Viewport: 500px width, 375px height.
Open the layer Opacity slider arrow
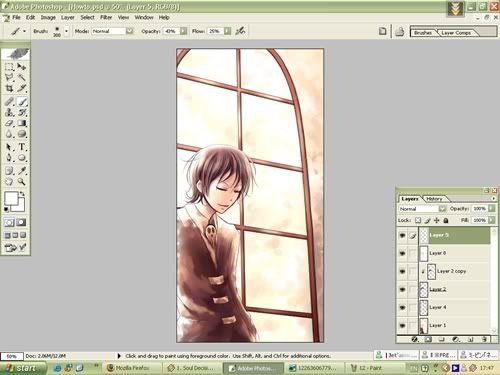(492, 208)
